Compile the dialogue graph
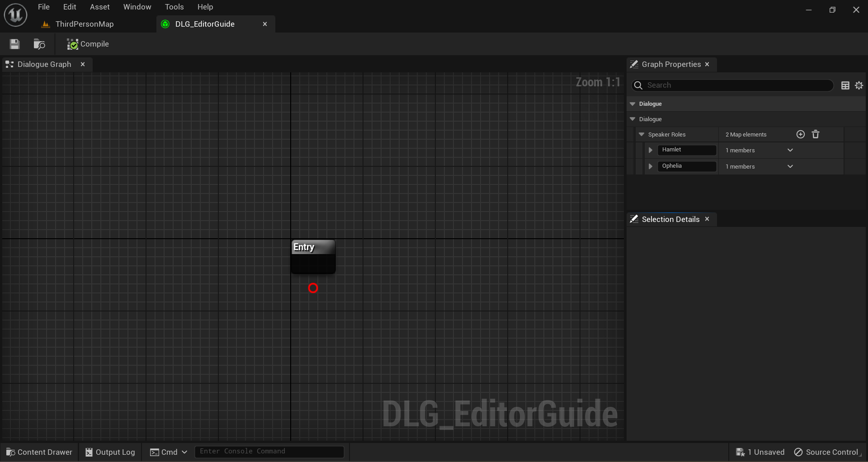 pos(88,44)
